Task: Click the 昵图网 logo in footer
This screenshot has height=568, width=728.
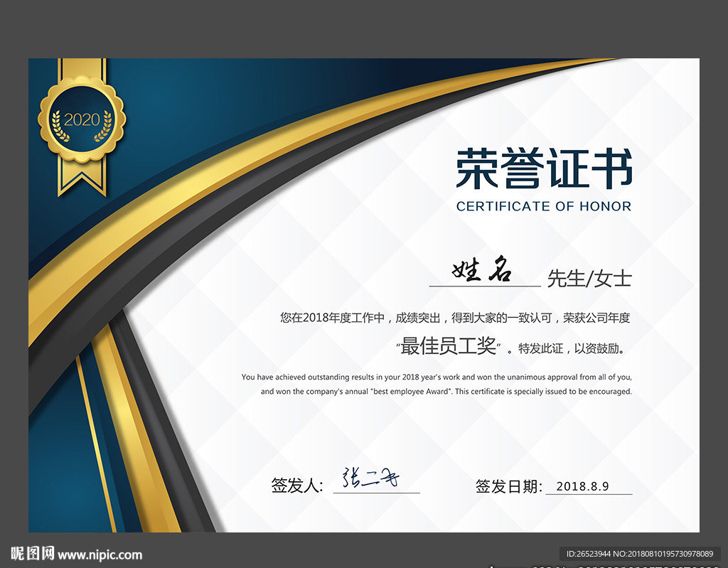Action: [x=33, y=554]
